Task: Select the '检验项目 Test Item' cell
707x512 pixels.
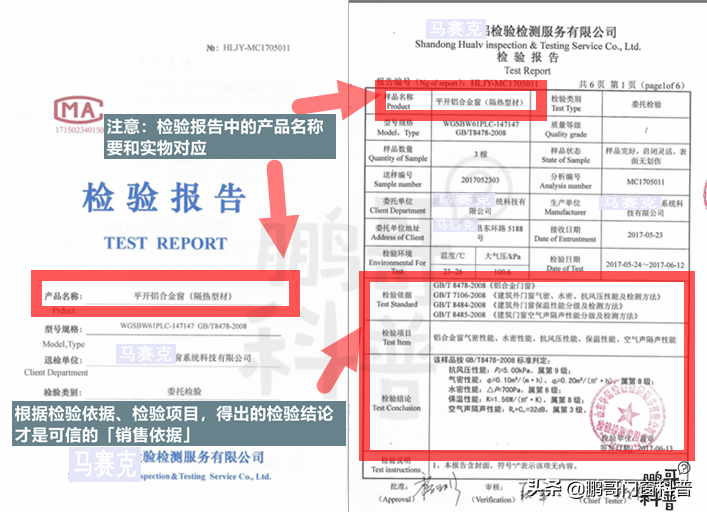Action: (x=397, y=337)
